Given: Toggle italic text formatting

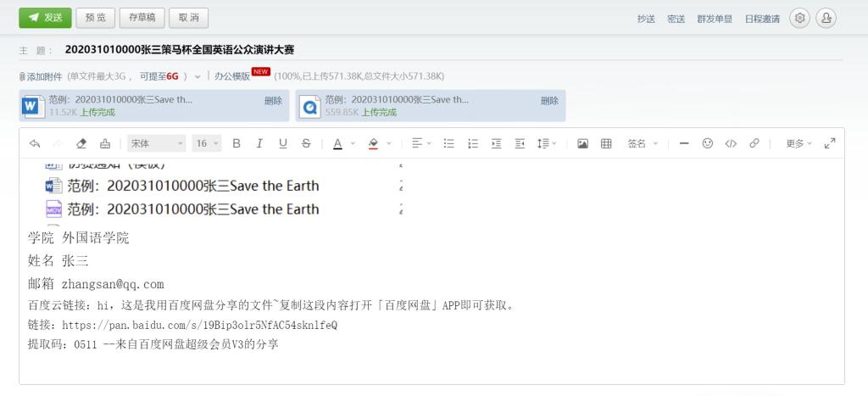Looking at the screenshot, I should (259, 143).
